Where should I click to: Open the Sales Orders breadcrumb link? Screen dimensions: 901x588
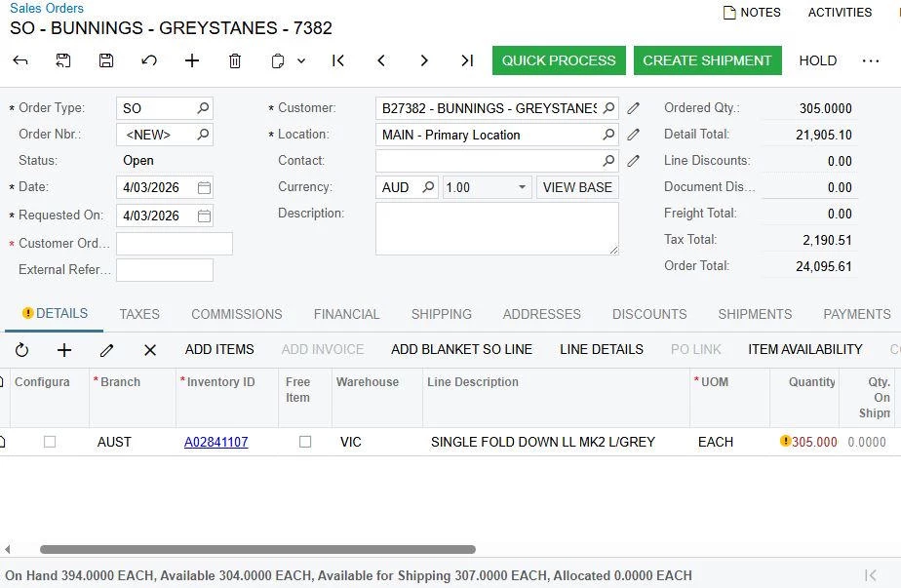(x=47, y=8)
